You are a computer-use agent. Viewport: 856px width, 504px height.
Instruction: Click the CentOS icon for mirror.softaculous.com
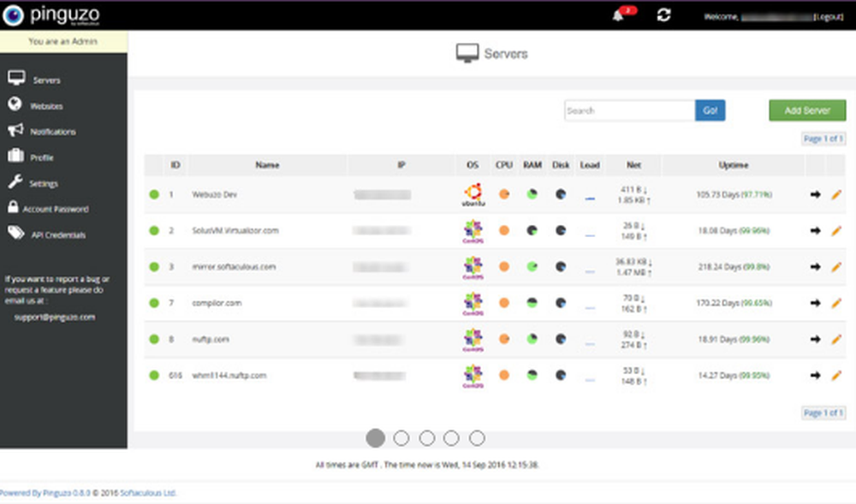pyautogui.click(x=472, y=264)
